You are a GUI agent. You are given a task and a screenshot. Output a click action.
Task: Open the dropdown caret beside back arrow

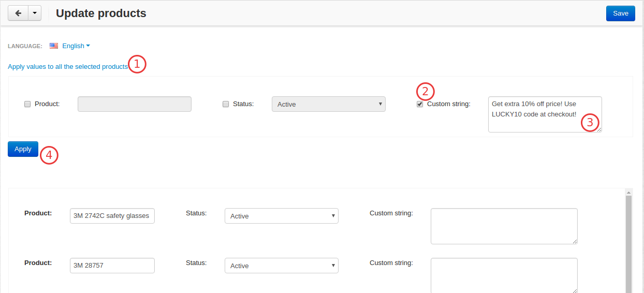pos(34,13)
